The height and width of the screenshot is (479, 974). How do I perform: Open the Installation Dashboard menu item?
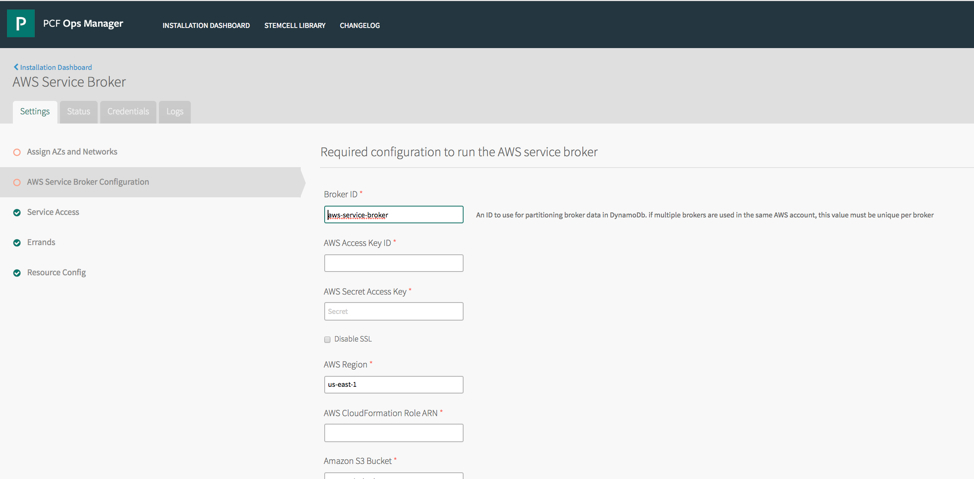tap(206, 25)
